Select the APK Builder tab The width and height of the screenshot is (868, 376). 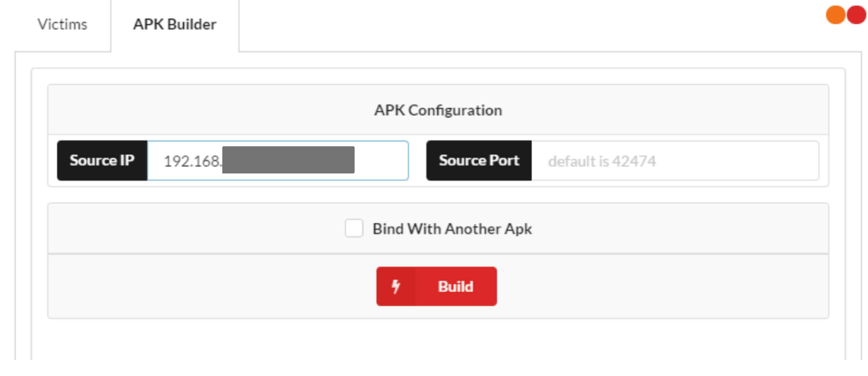pyautogui.click(x=175, y=25)
